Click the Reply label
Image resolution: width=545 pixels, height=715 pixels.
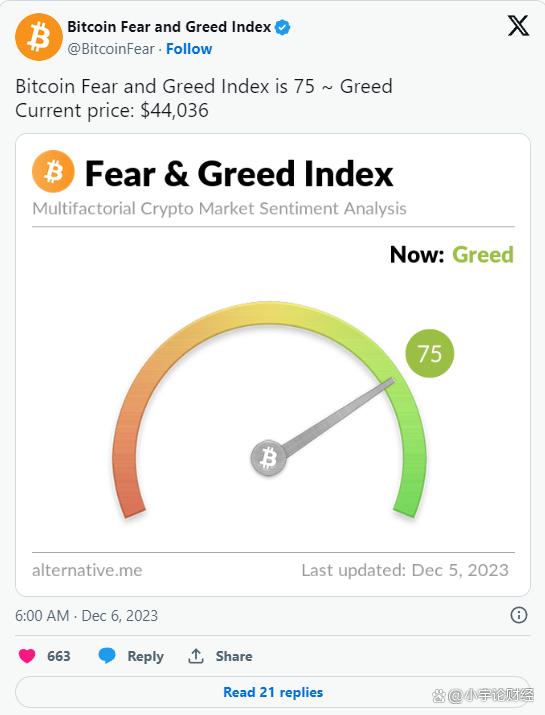145,656
